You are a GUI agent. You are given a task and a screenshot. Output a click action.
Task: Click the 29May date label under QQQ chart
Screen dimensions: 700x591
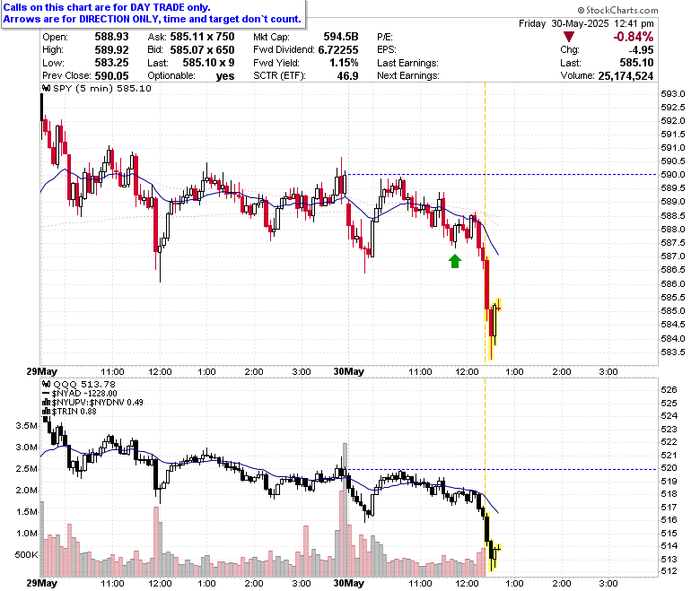pyautogui.click(x=41, y=584)
